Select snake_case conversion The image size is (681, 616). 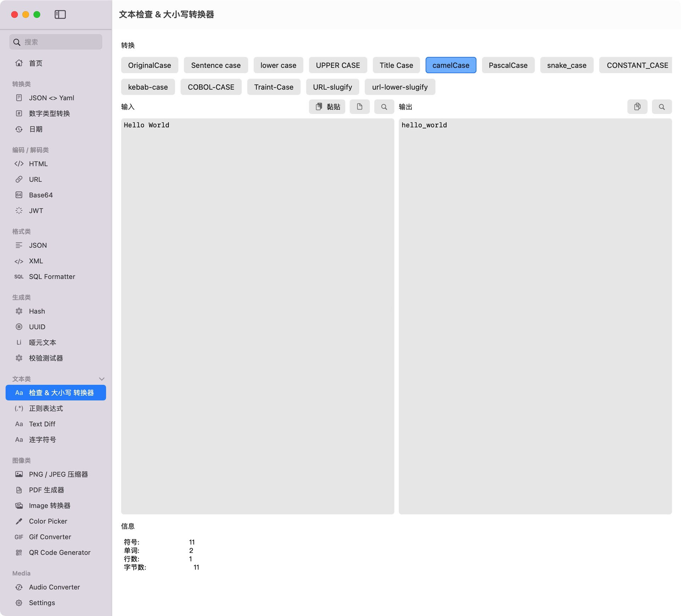tap(567, 65)
